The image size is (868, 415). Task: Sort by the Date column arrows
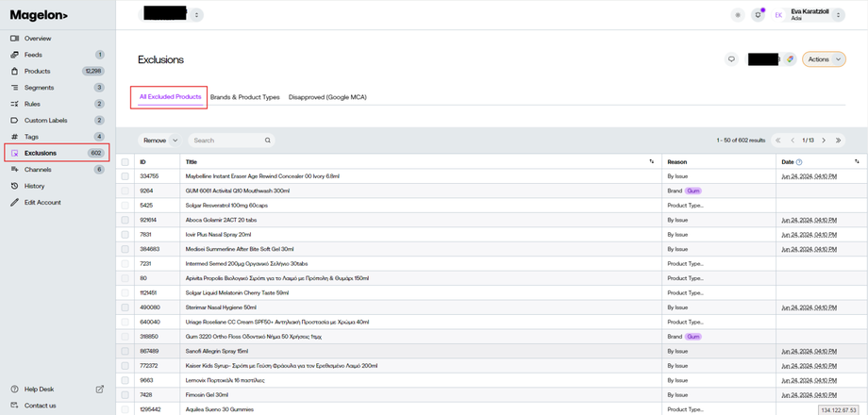(857, 161)
